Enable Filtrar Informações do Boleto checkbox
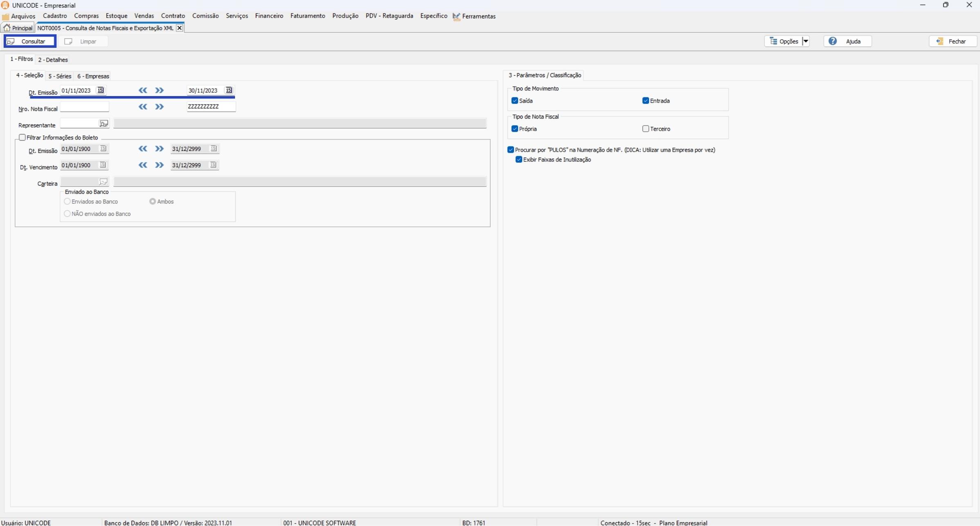Screen dimensions: 980x526 point(22,137)
